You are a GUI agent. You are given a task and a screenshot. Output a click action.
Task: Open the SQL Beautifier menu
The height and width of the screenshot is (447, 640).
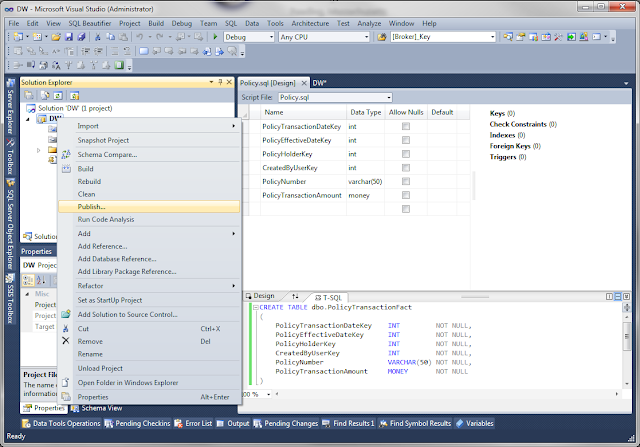point(90,23)
